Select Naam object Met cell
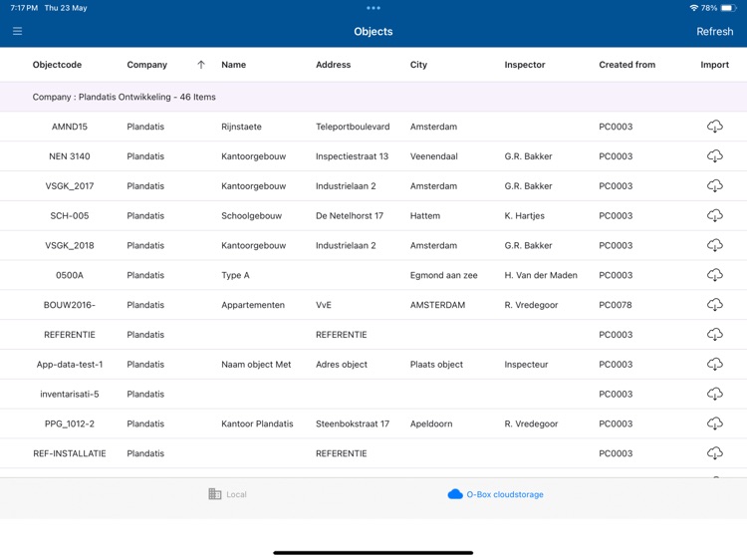Viewport: 747px width, 560px height. tap(256, 365)
